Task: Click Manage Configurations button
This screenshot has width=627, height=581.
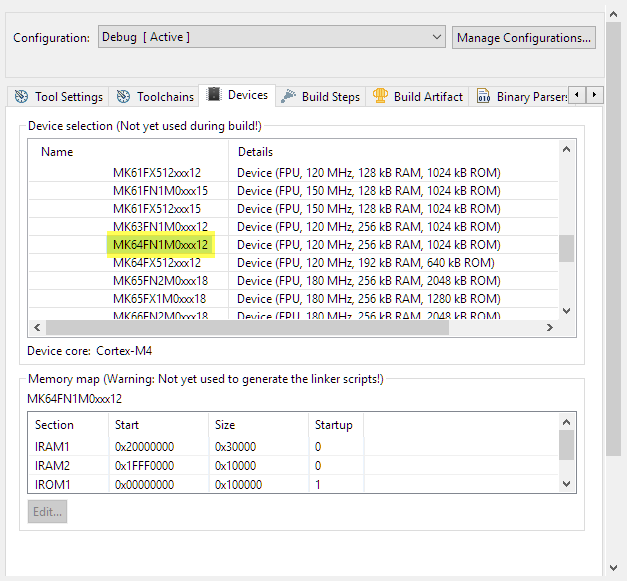Action: point(523,37)
